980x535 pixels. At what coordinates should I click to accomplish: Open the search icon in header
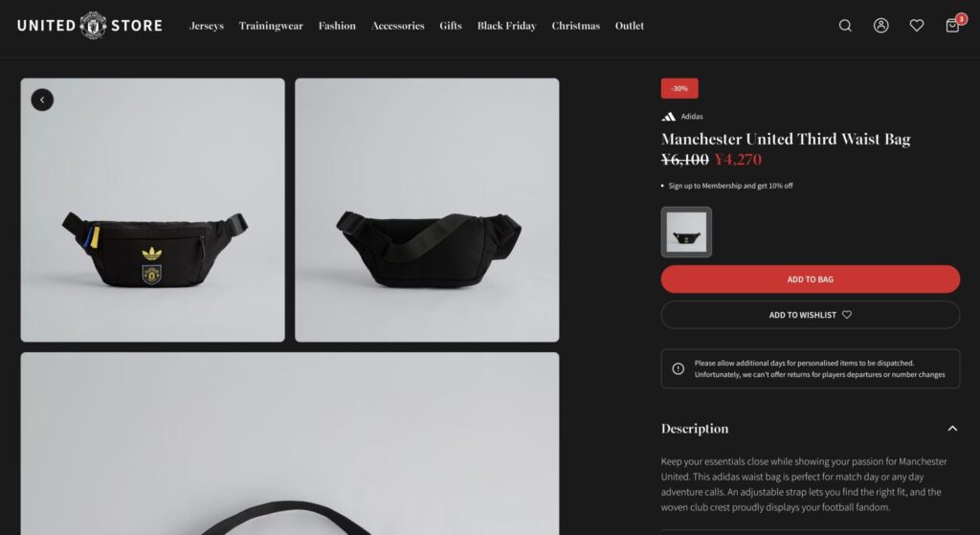pyautogui.click(x=845, y=26)
